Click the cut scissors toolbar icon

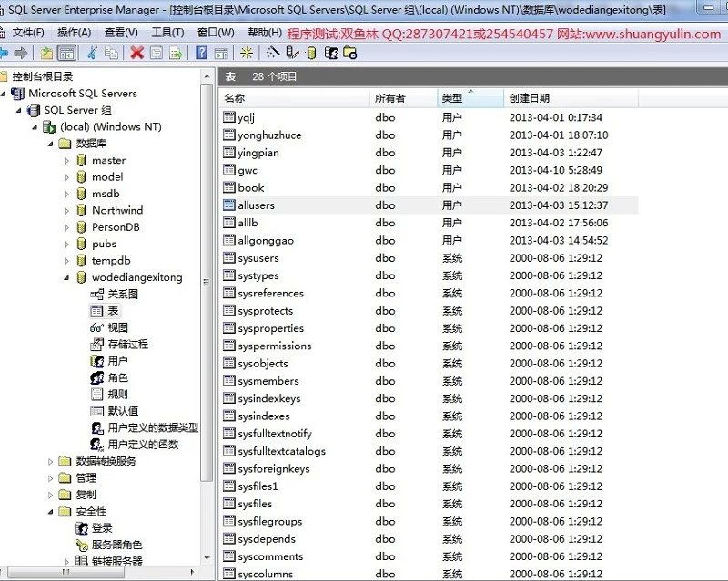(92, 54)
